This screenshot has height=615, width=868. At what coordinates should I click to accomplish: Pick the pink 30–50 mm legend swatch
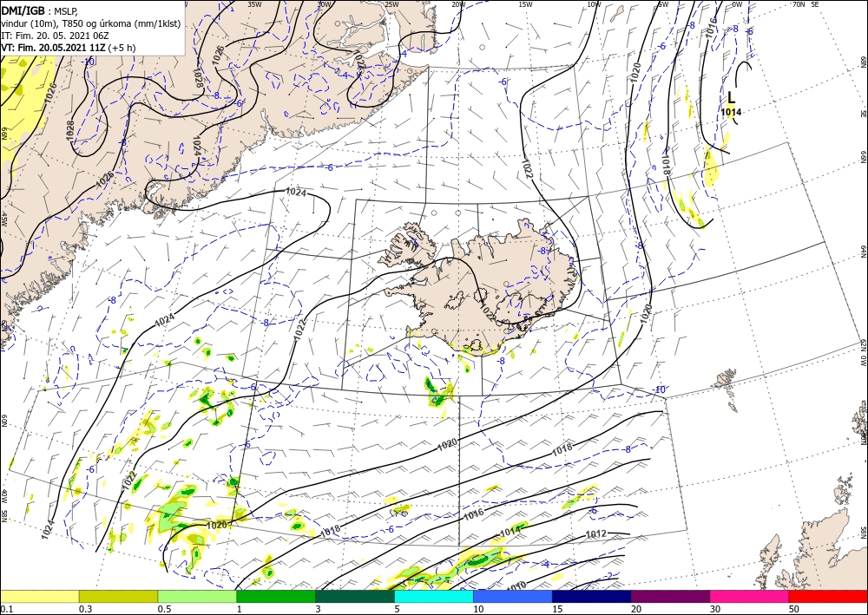coord(749,596)
